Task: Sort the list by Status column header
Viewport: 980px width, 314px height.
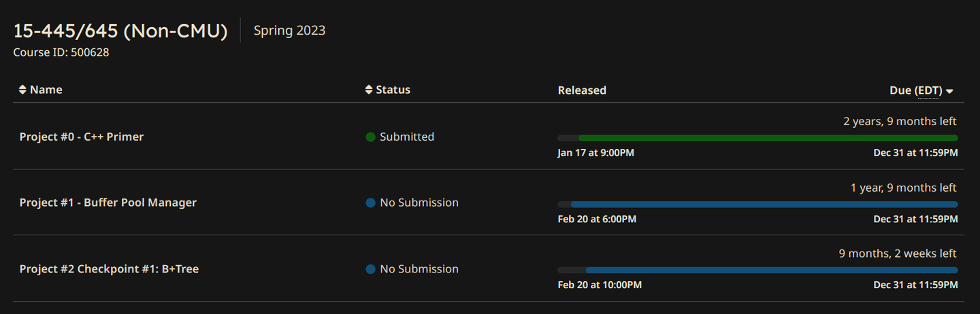Action: 393,90
